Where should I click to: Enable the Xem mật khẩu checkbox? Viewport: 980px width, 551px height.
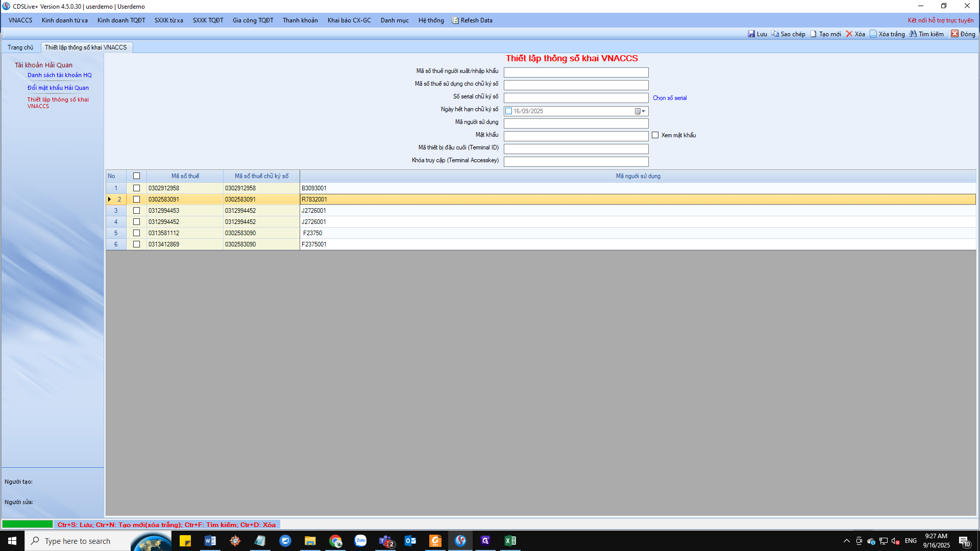click(655, 135)
